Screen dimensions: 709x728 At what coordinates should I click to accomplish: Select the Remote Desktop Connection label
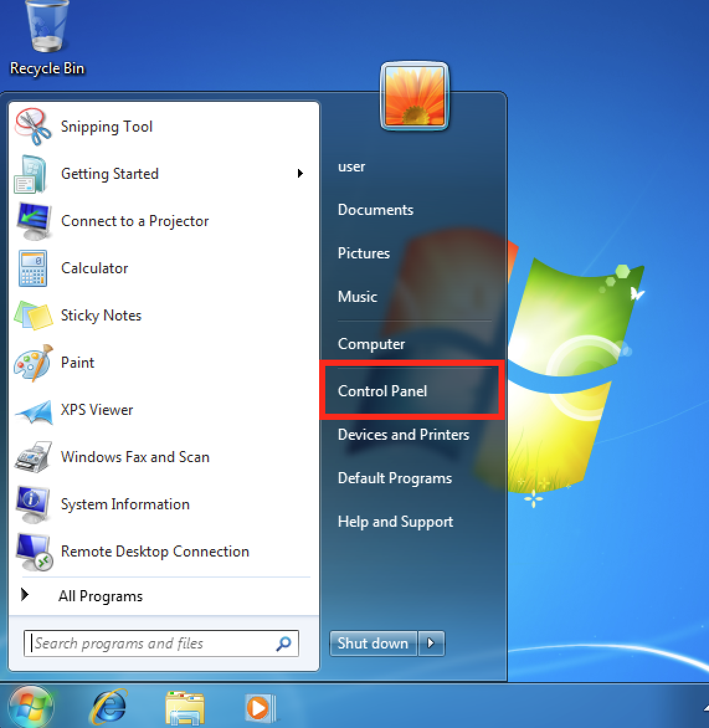155,552
